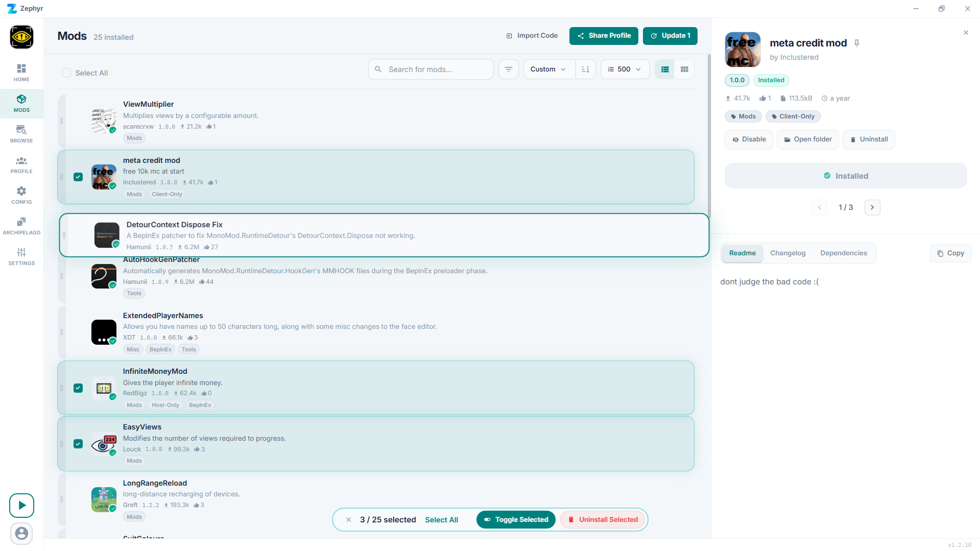Open the user account icon
This screenshot has width=980, height=551.
tap(21, 534)
